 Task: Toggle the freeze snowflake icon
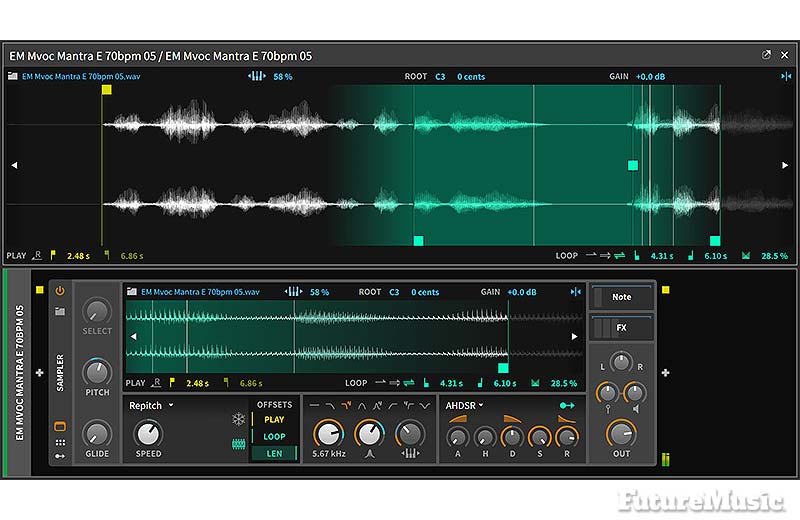tap(238, 419)
